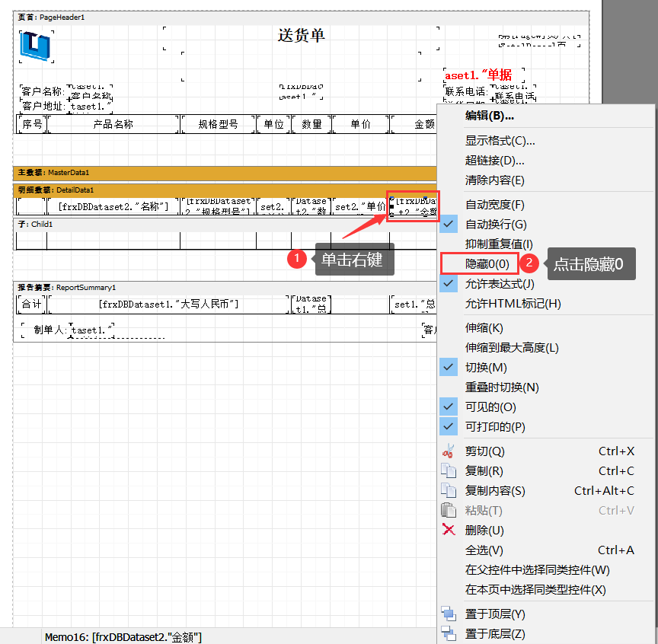This screenshot has width=658, height=644.
Task: Choose 超链接(D)... from the context menu
Action: click(495, 160)
